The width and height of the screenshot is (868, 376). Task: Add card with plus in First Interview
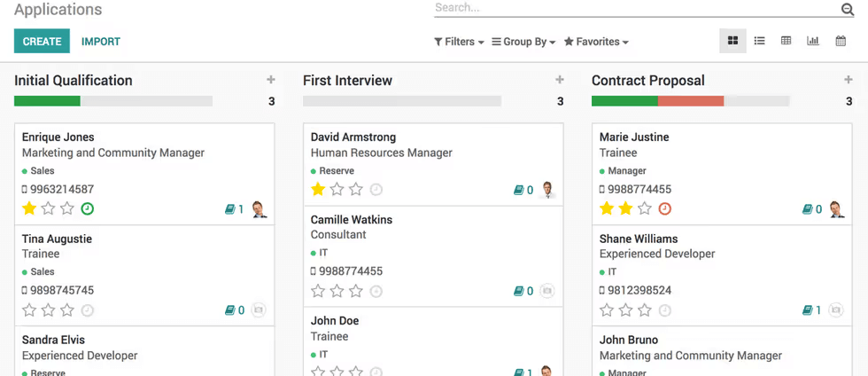(560, 80)
